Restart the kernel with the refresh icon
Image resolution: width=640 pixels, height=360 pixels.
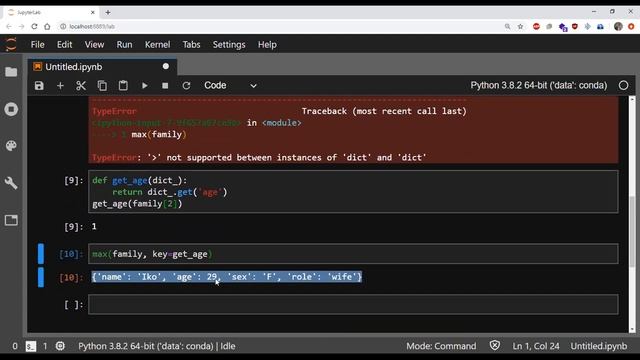(186, 86)
